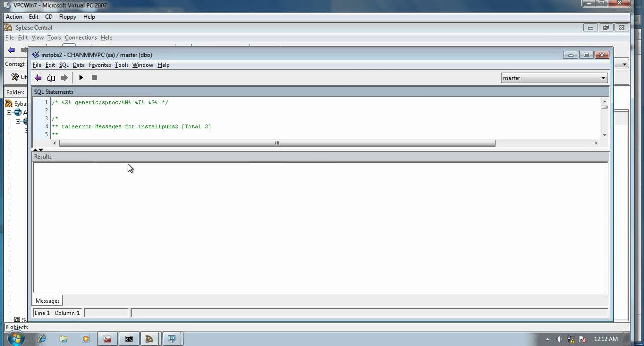Stop execution with the square stop icon

[x=94, y=78]
